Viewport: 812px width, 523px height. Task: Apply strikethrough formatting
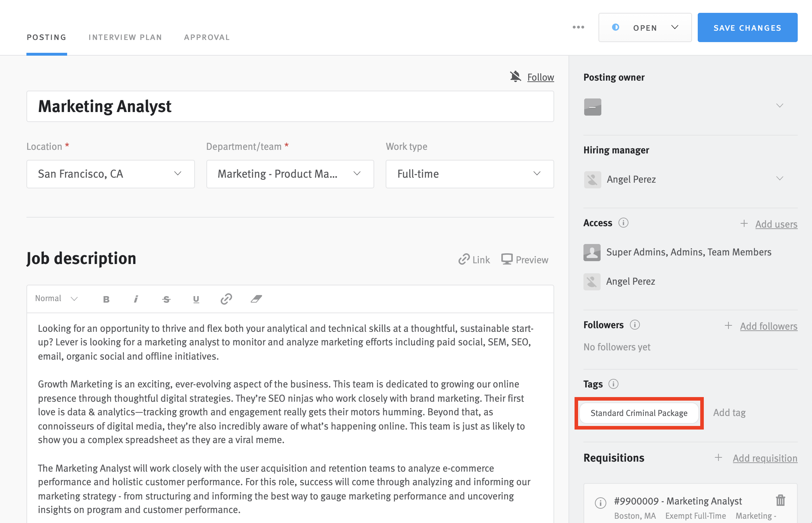[166, 299]
